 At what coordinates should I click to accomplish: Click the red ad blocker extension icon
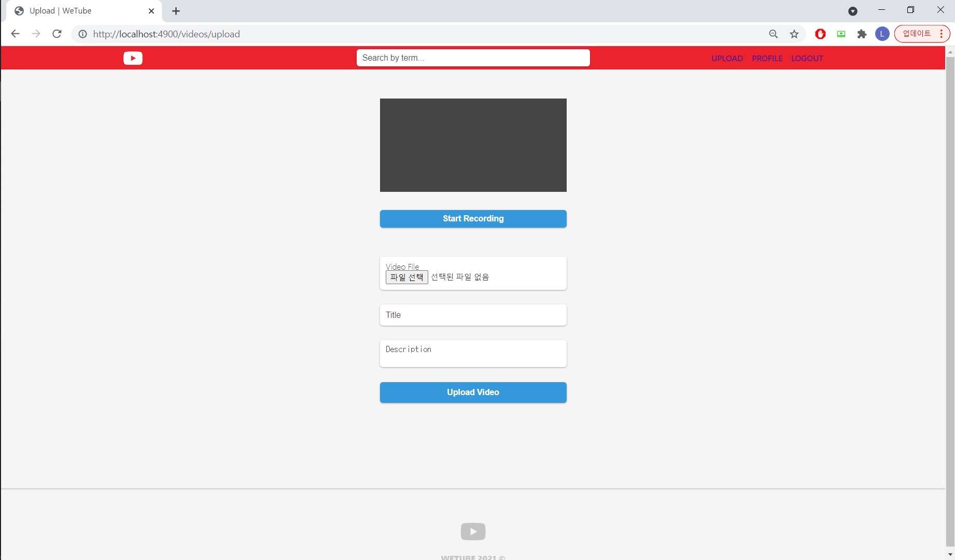point(820,34)
